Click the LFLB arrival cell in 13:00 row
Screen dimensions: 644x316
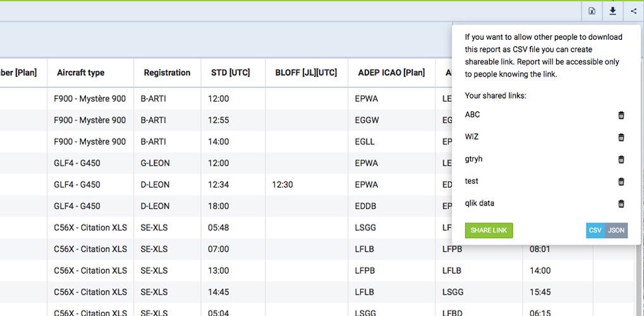(478, 270)
